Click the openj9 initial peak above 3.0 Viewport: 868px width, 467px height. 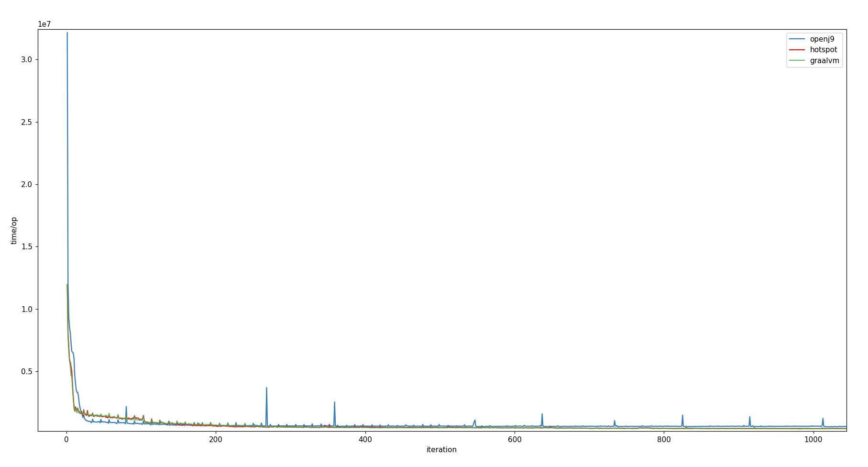tap(67, 33)
